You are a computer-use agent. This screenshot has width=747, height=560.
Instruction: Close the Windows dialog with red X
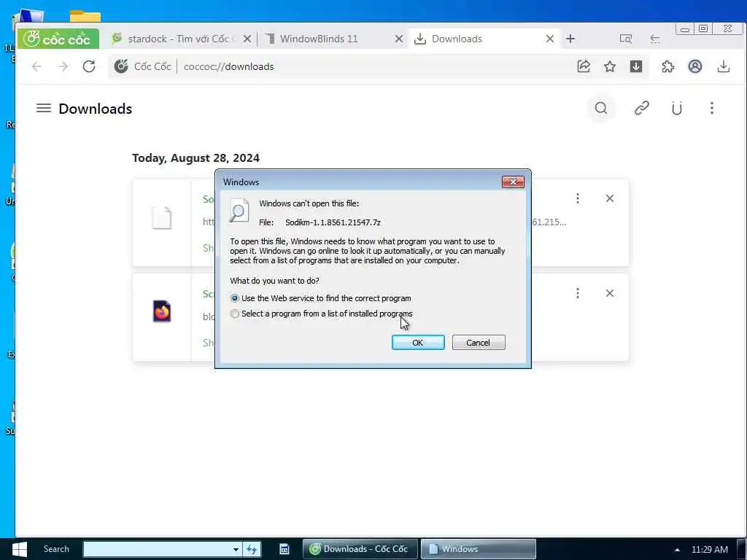point(513,182)
